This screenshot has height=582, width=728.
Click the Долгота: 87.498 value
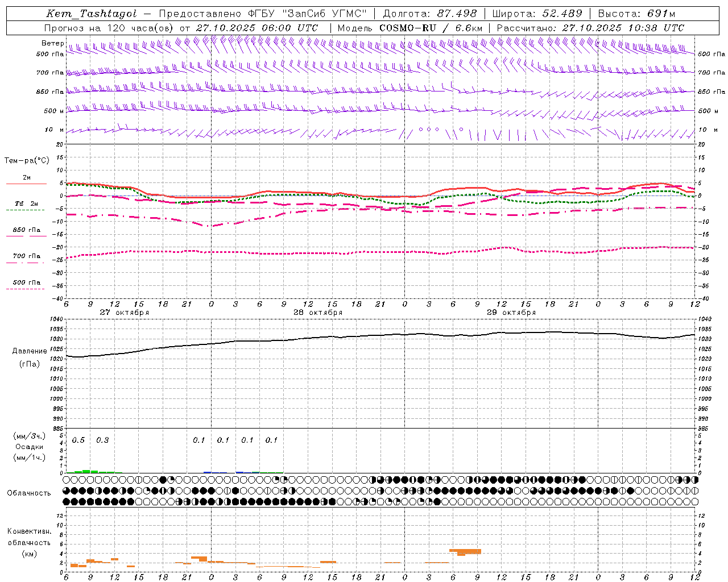[x=430, y=14]
